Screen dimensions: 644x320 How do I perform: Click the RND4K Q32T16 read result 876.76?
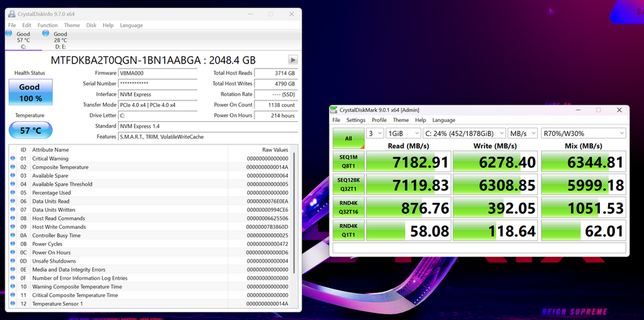point(409,207)
